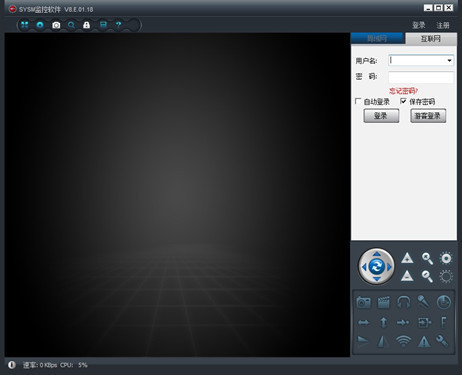Click the PTZ up arrow on direction pad
This screenshot has width=462, height=375.
376,254
